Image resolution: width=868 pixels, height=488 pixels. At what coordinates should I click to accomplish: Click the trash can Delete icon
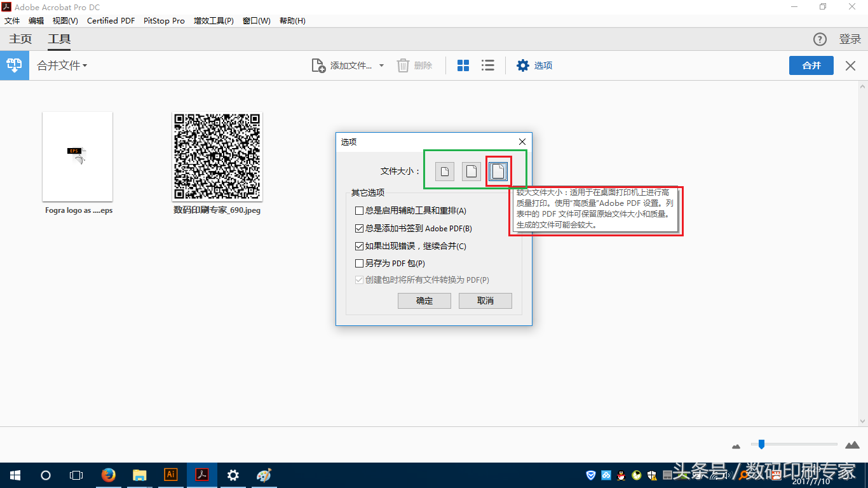[403, 65]
